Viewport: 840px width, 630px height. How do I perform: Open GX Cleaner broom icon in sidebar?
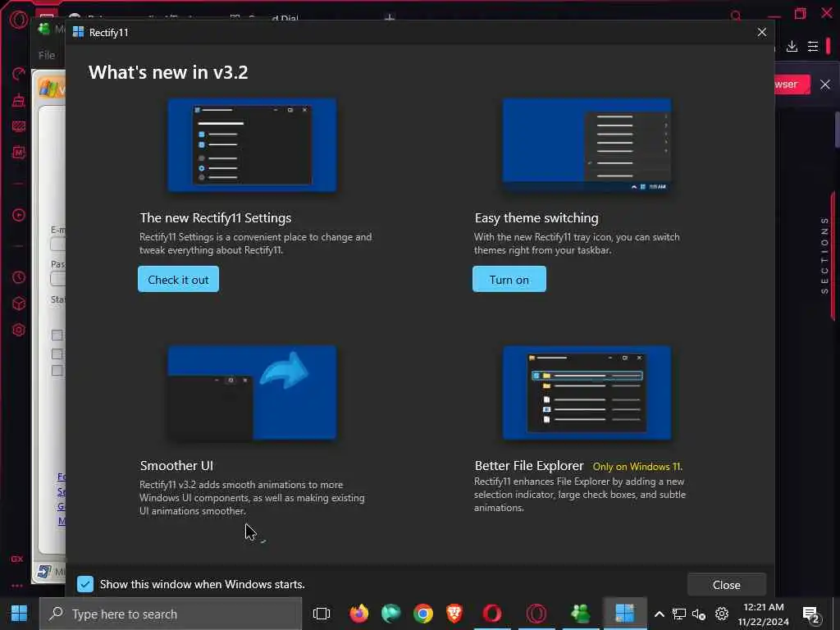click(18, 100)
